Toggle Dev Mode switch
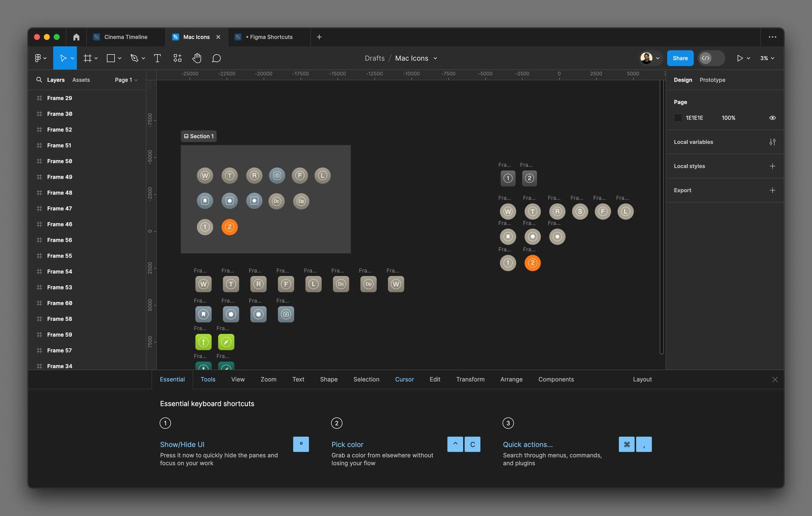 tap(711, 58)
